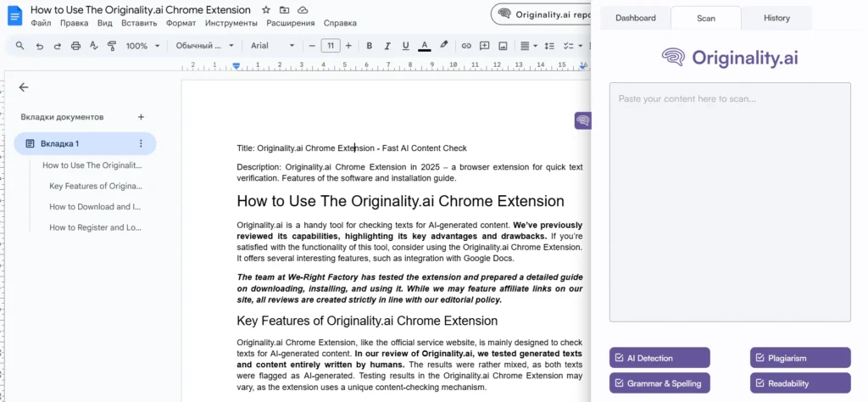Open the Файл menu

[41, 23]
